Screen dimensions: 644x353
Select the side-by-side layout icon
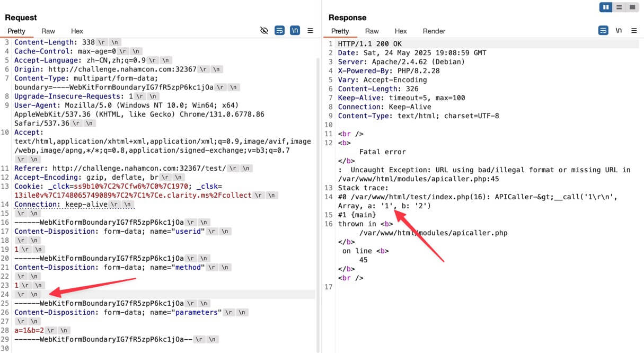[x=606, y=7]
